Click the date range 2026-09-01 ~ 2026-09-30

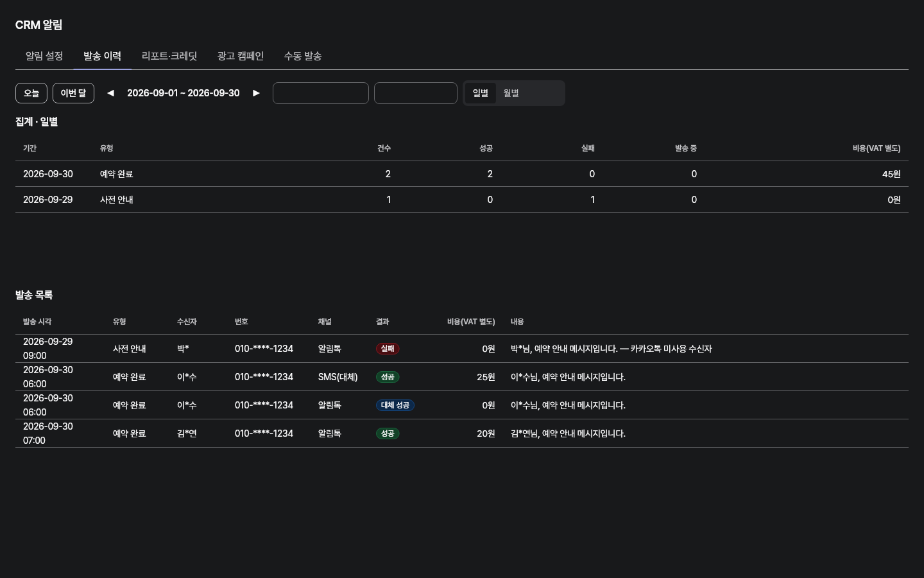click(184, 93)
